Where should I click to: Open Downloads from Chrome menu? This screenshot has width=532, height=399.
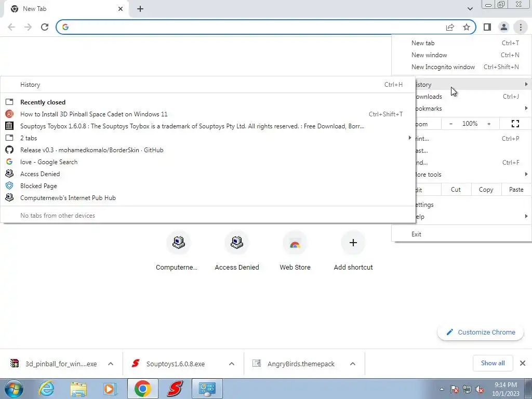coord(473,97)
